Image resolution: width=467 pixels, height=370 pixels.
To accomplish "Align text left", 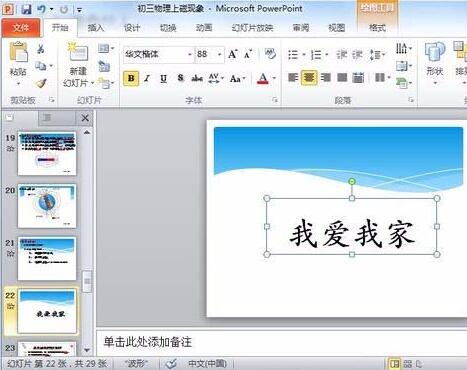I will pos(293,78).
